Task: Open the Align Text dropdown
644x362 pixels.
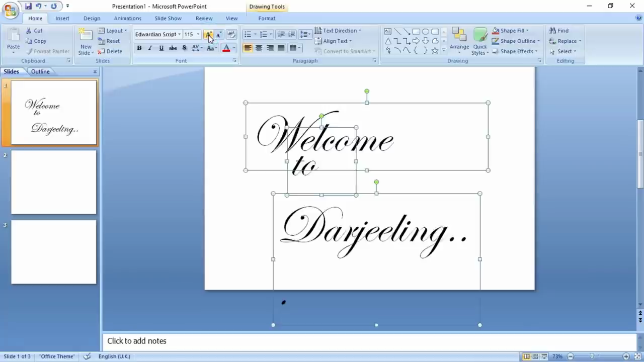Action: pyautogui.click(x=333, y=41)
